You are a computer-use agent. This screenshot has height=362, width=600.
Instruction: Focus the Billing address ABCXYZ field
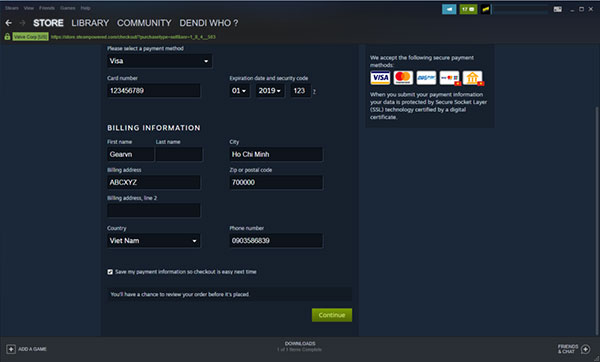pos(153,183)
